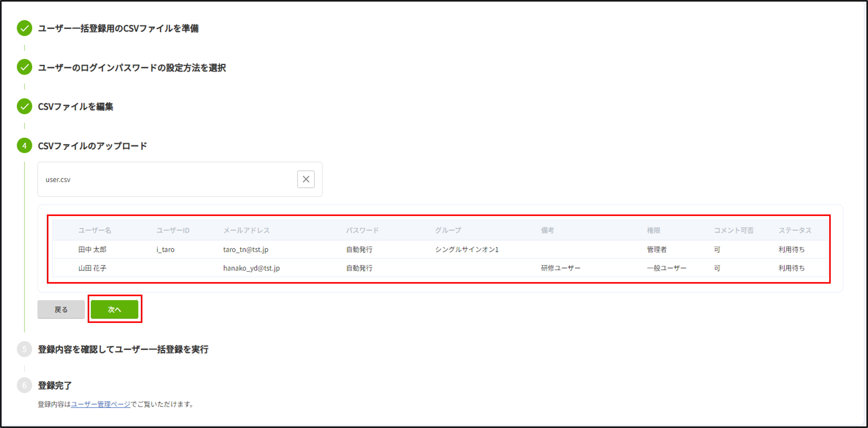
Task: Click the hanako_yd@tst.jp email cell
Action: 251,268
